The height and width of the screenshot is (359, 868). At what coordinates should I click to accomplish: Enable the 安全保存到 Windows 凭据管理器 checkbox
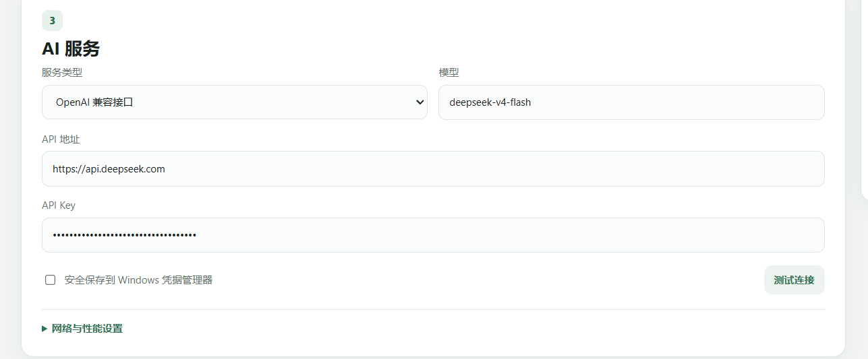click(x=50, y=280)
